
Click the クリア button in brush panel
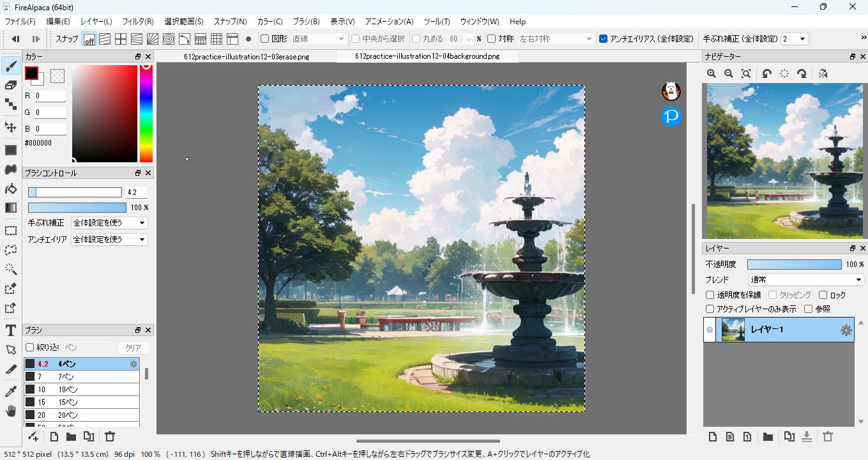pyautogui.click(x=133, y=348)
